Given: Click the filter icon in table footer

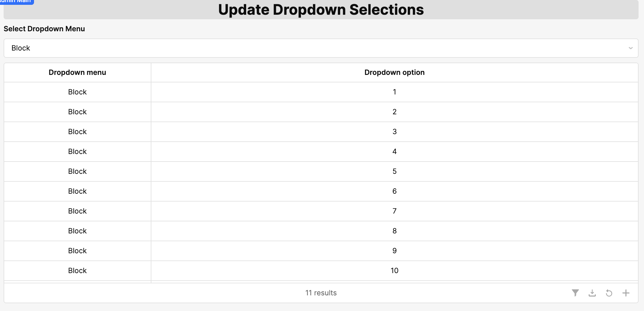Looking at the screenshot, I should click(x=575, y=293).
